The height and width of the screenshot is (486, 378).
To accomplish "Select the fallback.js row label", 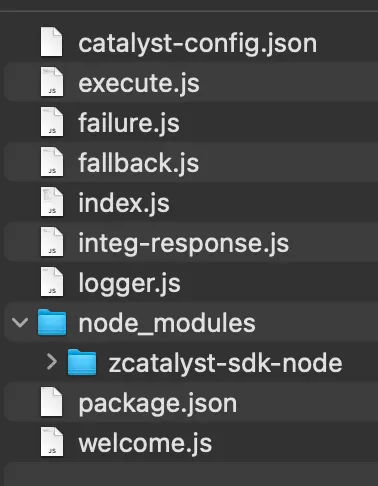I will (x=139, y=163).
